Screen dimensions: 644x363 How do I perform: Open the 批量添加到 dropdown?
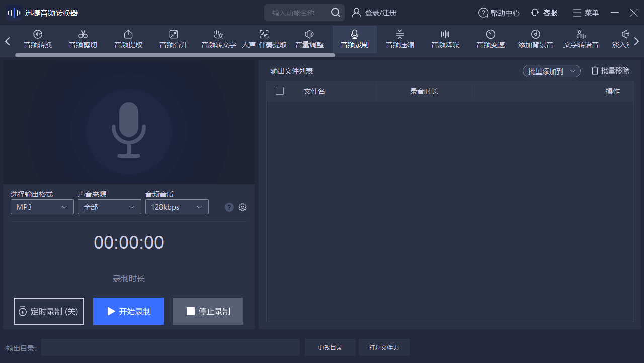pos(551,71)
